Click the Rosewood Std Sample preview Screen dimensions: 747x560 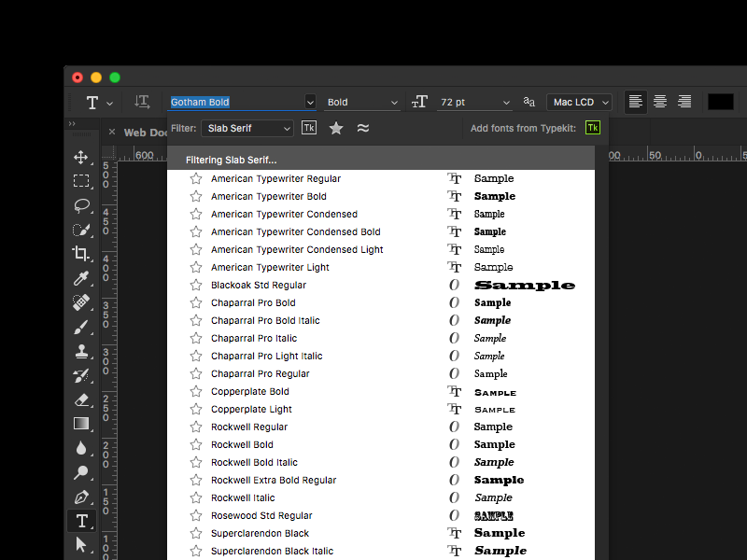494,516
